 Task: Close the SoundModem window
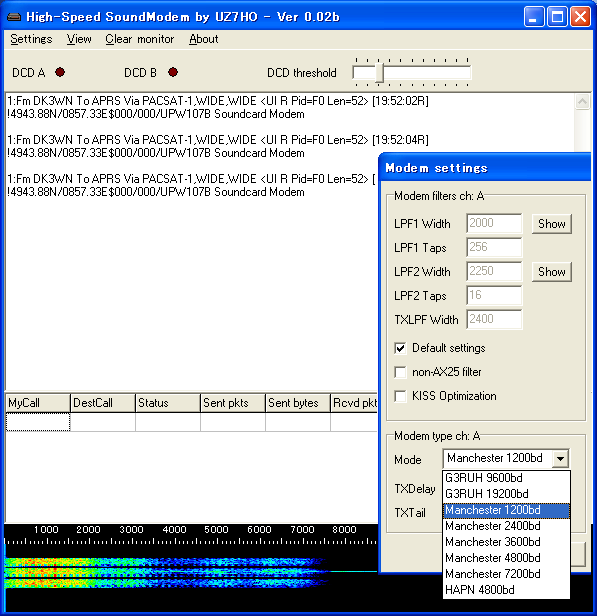point(581,17)
